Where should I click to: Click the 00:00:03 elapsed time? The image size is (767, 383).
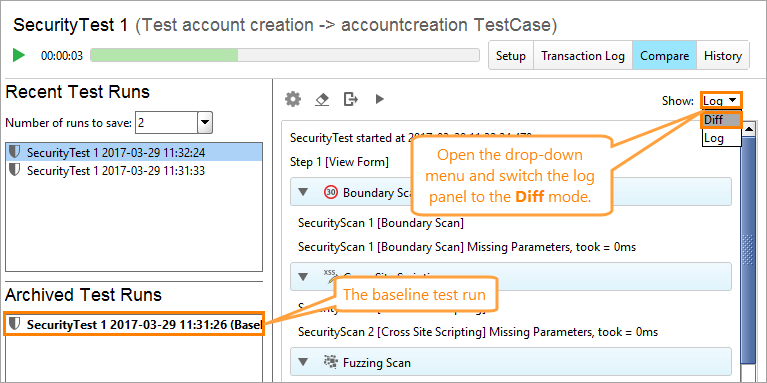click(62, 56)
